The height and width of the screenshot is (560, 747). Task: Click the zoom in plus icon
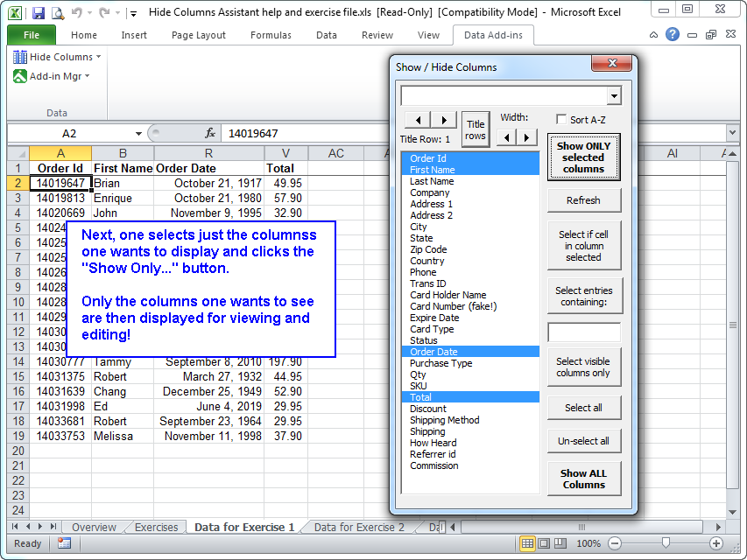[716, 543]
